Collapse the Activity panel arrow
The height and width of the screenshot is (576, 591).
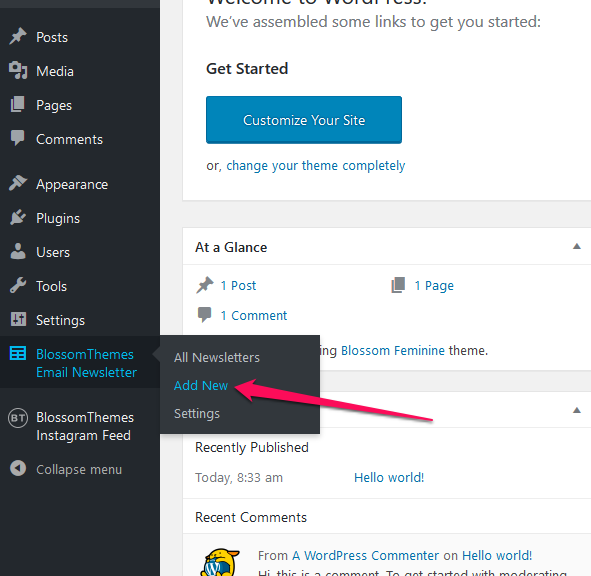pos(576,410)
